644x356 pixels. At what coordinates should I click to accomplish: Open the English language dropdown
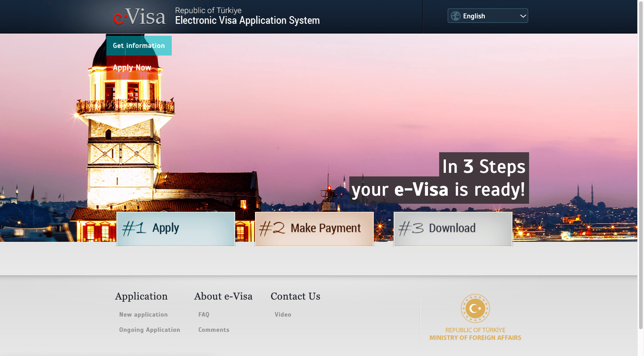tap(488, 16)
